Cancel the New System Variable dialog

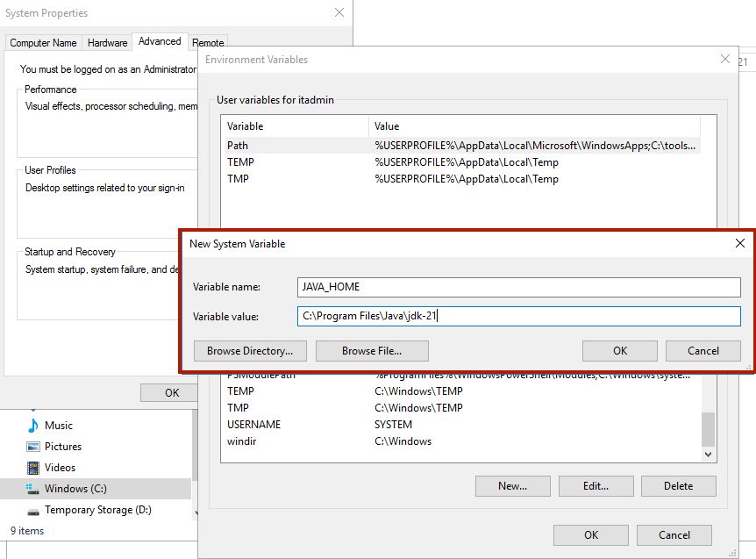tap(703, 350)
